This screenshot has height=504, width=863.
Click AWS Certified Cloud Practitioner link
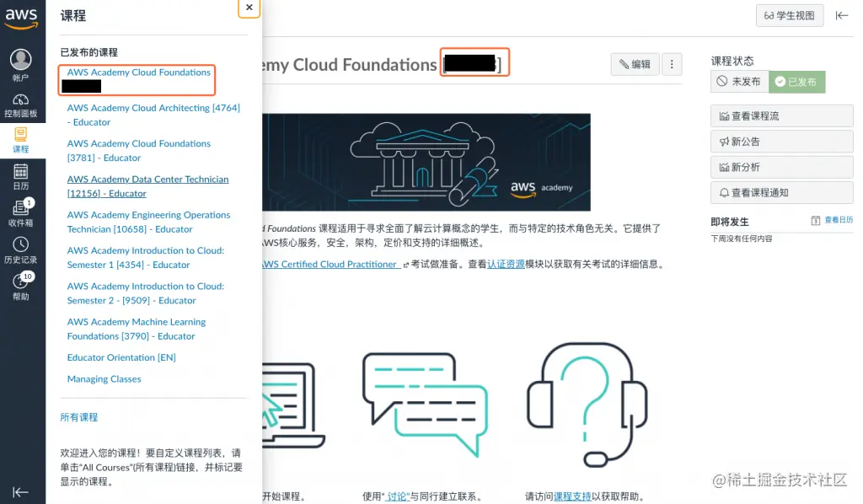(x=330, y=264)
